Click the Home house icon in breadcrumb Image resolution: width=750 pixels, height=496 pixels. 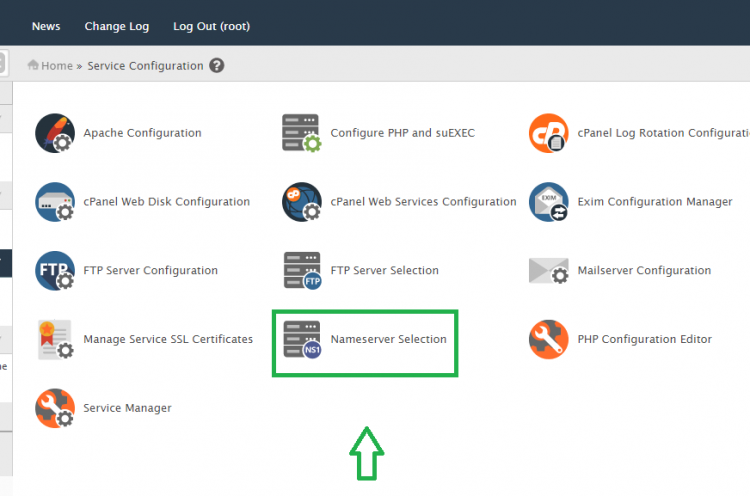[x=33, y=65]
